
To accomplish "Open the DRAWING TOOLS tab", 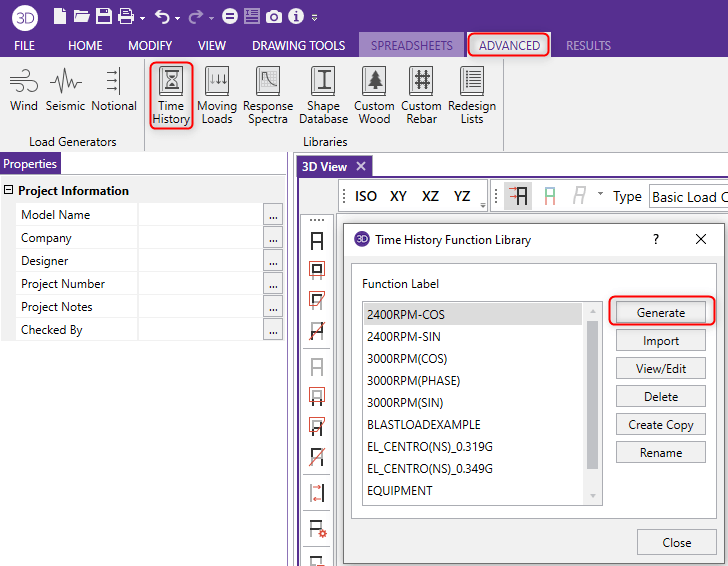I will (x=298, y=45).
